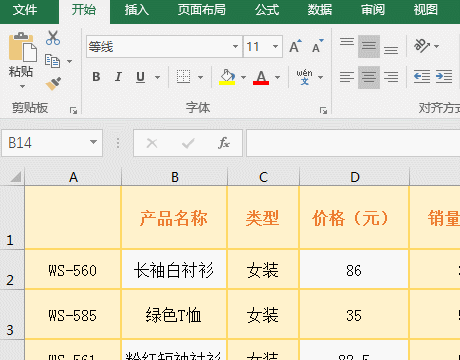Click the Copy icon

pyautogui.click(x=52, y=61)
